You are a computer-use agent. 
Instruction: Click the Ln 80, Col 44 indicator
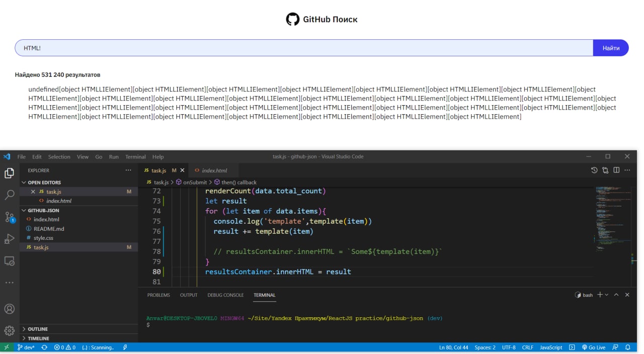coord(453,347)
